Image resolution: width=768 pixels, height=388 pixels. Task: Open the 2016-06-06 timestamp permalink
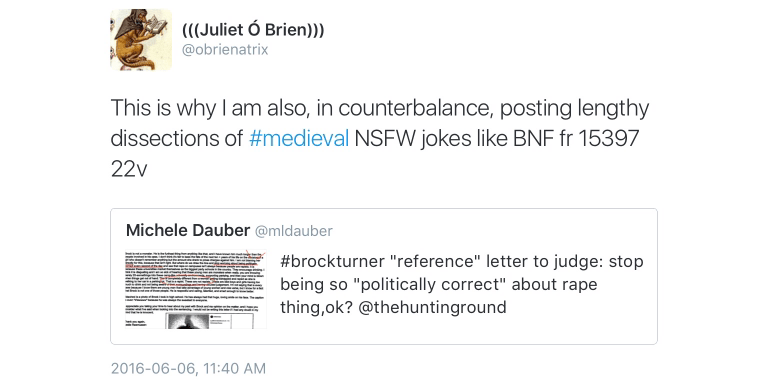click(x=188, y=368)
